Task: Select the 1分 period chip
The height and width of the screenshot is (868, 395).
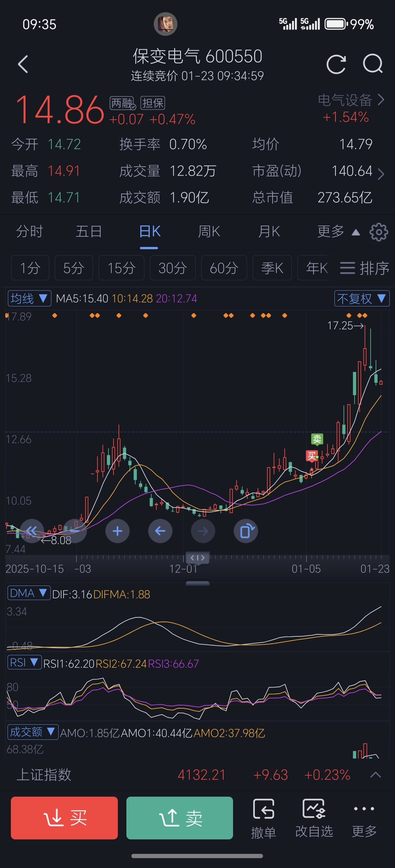Action: tap(30, 268)
